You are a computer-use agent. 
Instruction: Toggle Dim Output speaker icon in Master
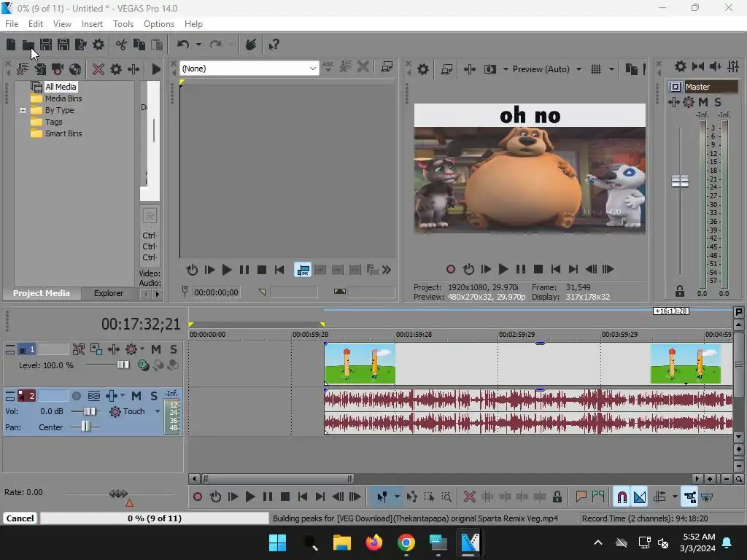point(715,66)
